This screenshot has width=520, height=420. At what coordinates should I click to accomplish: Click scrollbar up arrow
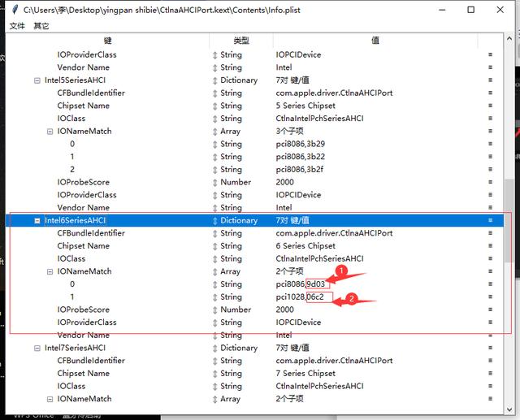(509, 38)
